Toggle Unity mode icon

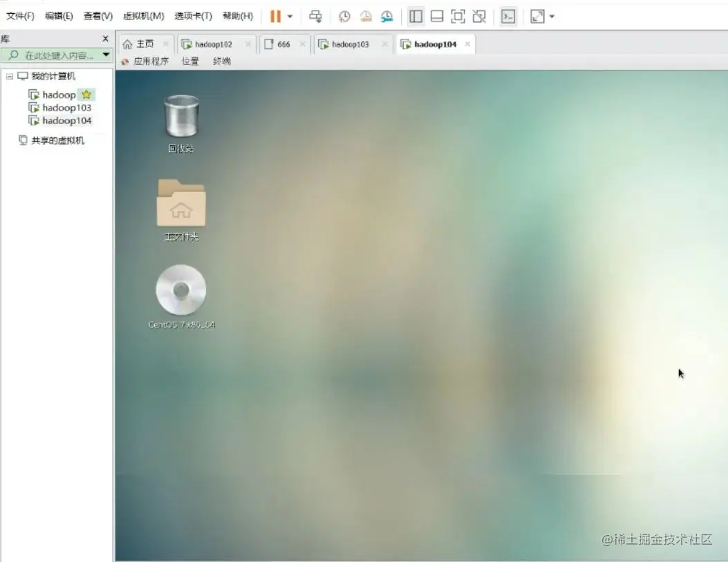point(479,16)
